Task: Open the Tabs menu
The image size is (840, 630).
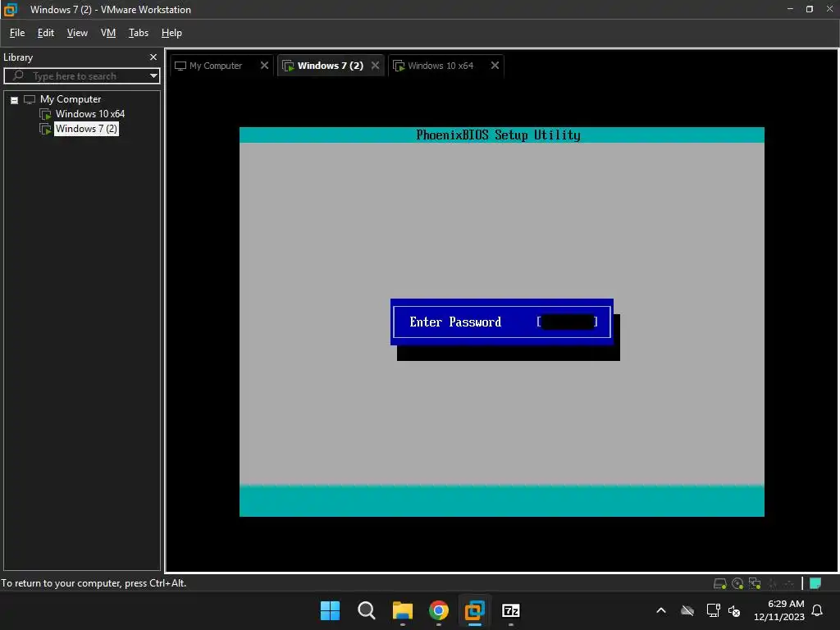Action: 138,33
